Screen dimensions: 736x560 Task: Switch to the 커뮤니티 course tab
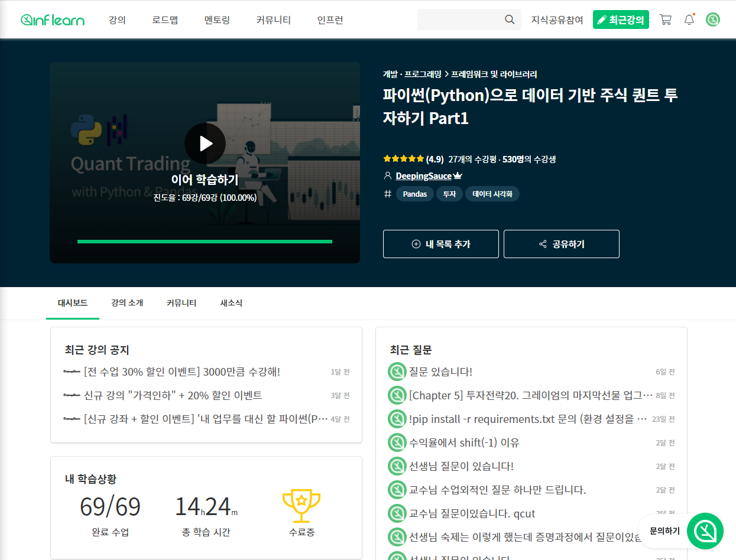tap(181, 303)
